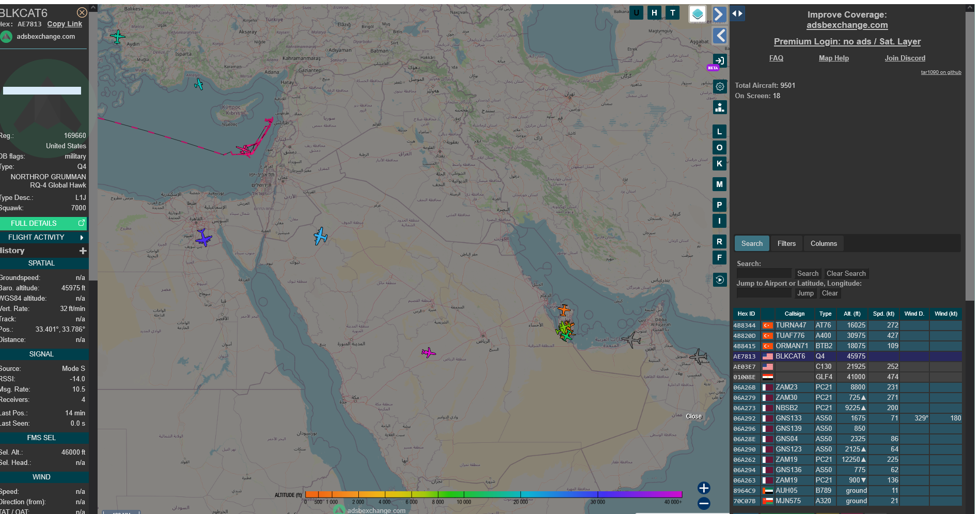980x514 pixels.
Task: Click the purple aircraft icon near Cairo
Action: (x=203, y=238)
